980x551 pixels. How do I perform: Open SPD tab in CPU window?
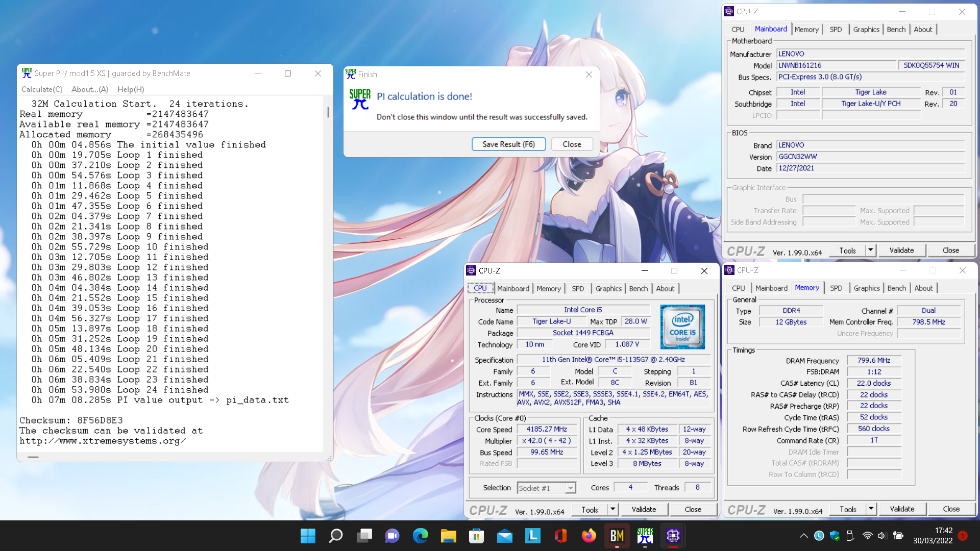(578, 289)
